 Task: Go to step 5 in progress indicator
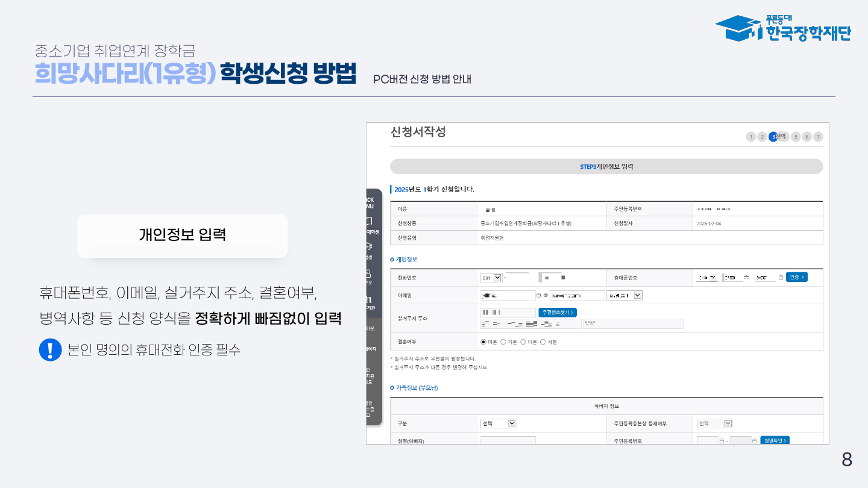(796, 137)
